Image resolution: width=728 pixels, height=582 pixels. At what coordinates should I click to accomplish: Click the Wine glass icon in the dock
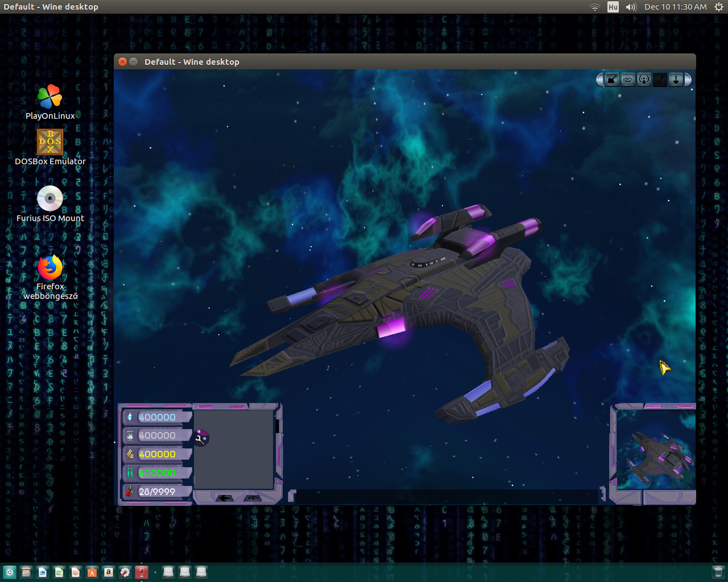coord(142,572)
